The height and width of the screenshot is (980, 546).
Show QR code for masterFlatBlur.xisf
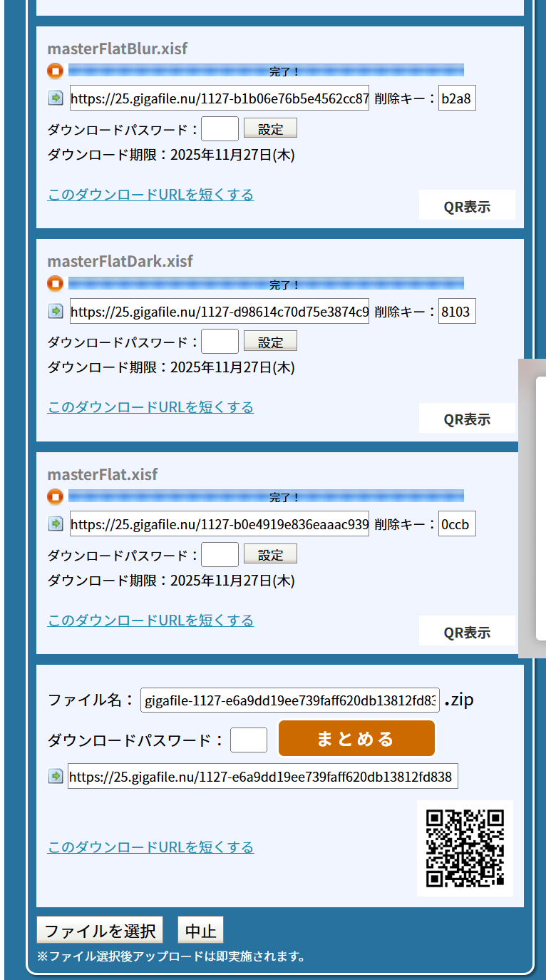(467, 207)
